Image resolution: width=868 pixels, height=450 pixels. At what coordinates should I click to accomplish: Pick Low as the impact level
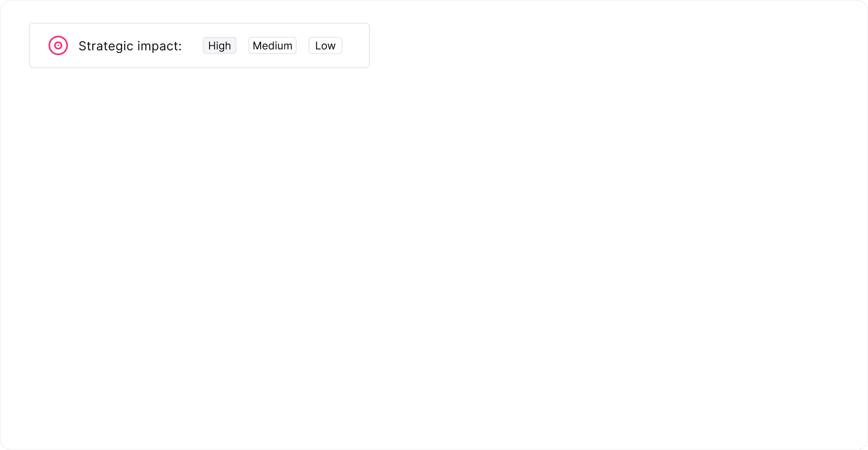325,45
